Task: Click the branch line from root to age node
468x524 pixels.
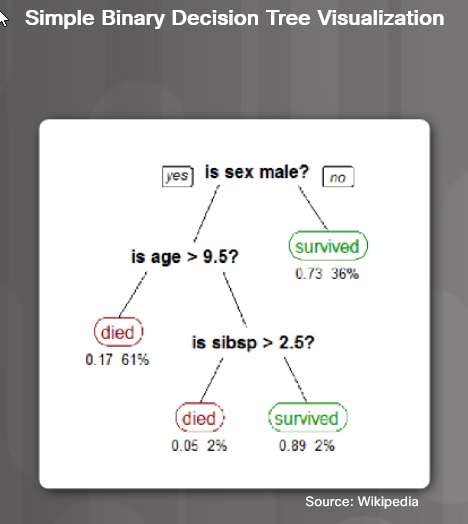Action: pyautogui.click(x=207, y=214)
